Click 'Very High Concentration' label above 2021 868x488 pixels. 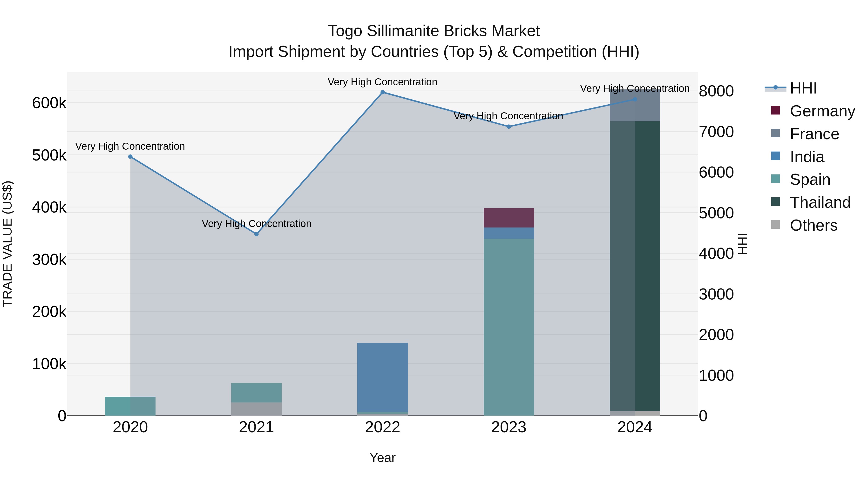coord(257,224)
